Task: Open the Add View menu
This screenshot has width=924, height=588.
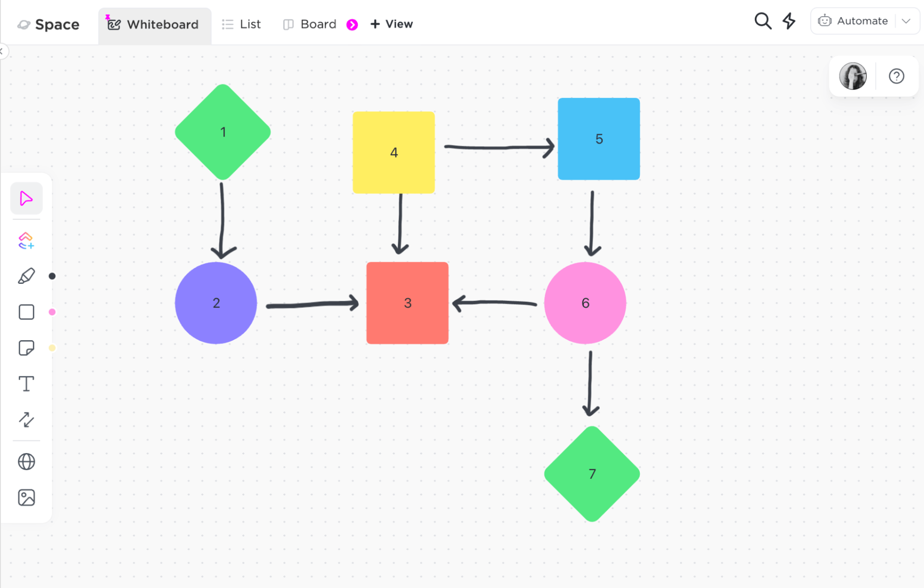Action: tap(392, 23)
